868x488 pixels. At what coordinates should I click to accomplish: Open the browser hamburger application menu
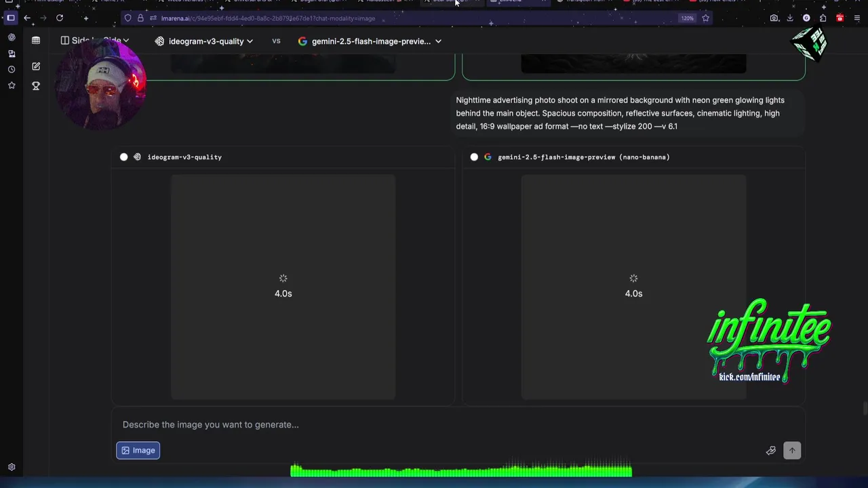point(857,18)
